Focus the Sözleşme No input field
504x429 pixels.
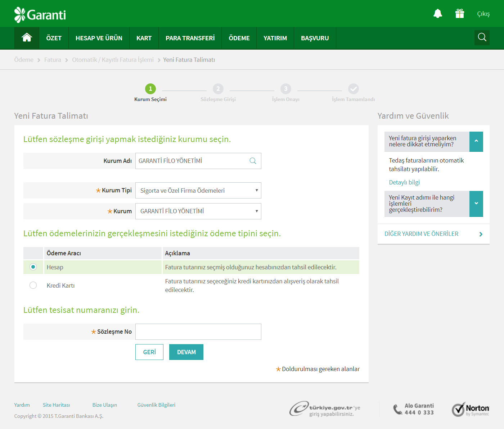tap(198, 332)
